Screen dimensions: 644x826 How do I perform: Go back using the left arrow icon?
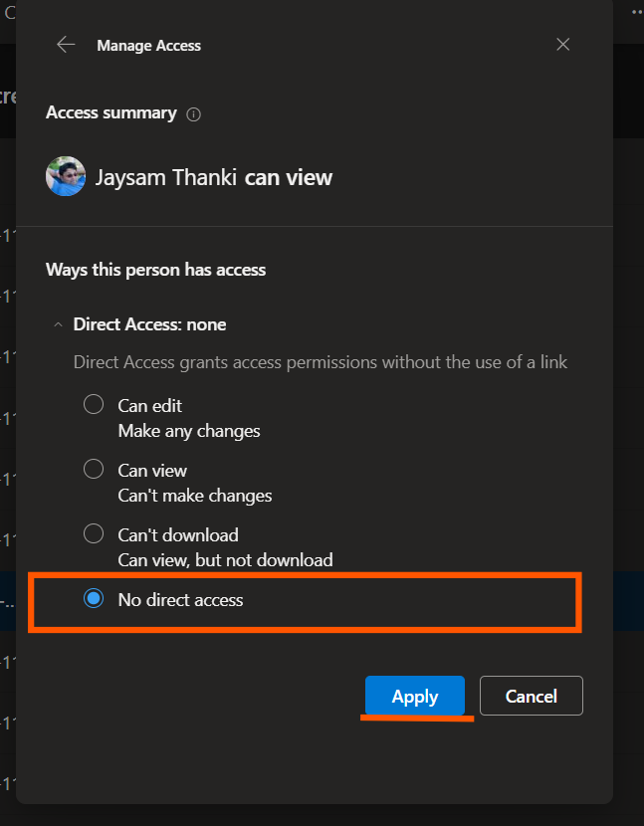click(x=66, y=45)
